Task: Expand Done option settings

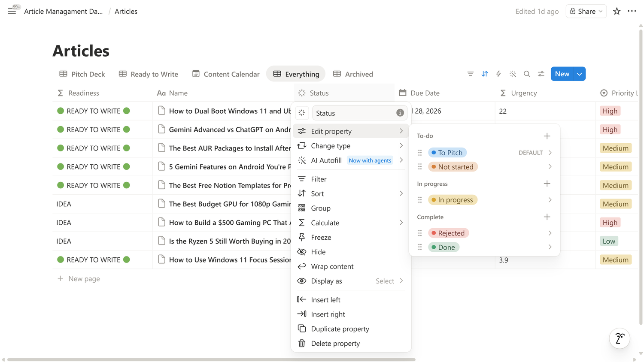Action: [x=550, y=247]
